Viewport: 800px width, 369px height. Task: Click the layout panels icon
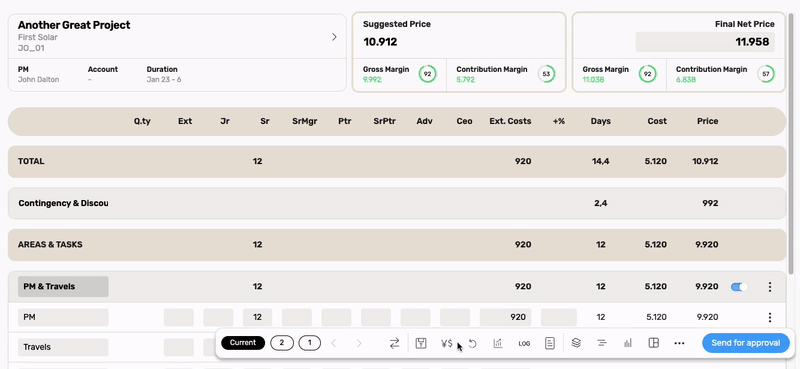click(x=654, y=343)
